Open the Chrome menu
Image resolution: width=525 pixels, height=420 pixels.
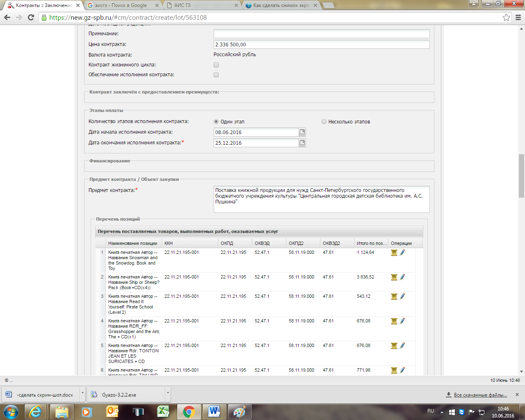click(518, 17)
